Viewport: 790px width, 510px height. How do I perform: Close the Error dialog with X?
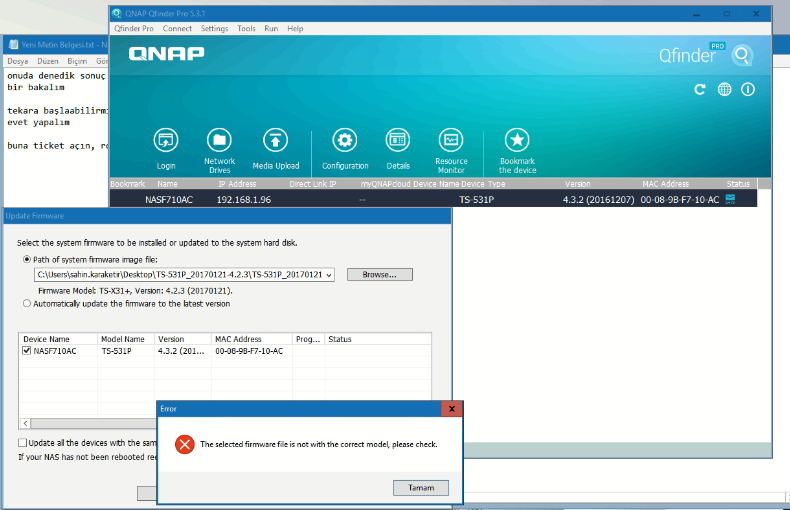(x=452, y=409)
